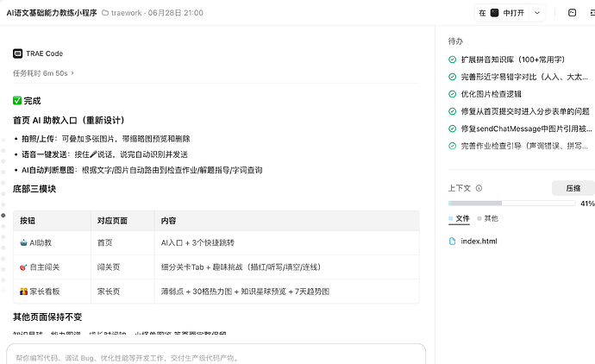Click the 首页 AI 助教入口 heading
Screen dimensions: 595x364
pos(69,120)
